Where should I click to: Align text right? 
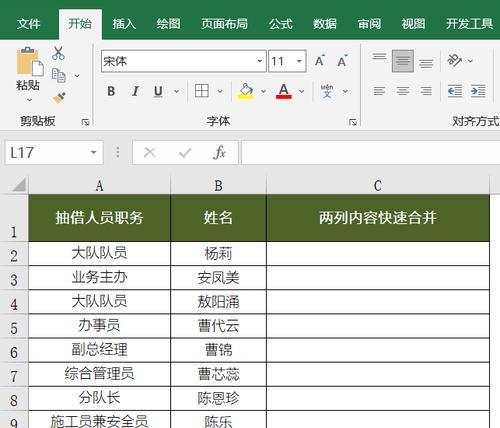pyautogui.click(x=426, y=91)
